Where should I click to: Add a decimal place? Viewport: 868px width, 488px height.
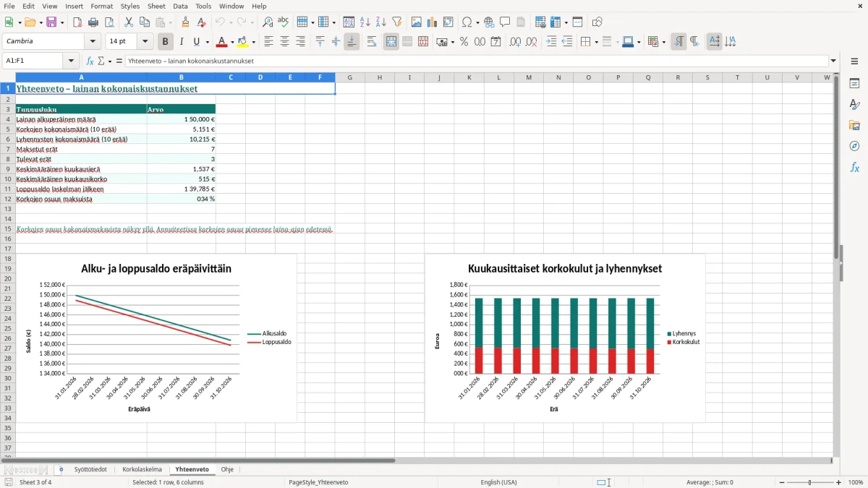point(515,42)
